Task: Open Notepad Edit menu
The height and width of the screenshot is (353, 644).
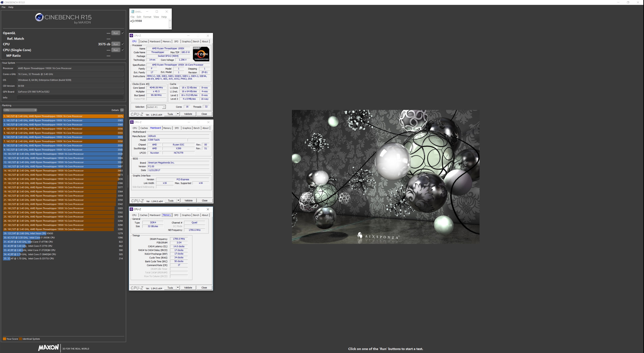Action: pos(139,17)
